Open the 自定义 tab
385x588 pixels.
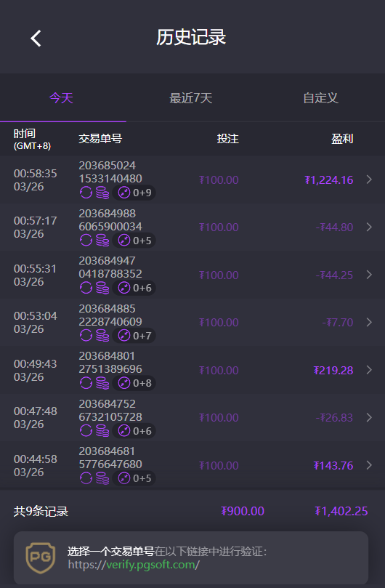click(x=320, y=98)
